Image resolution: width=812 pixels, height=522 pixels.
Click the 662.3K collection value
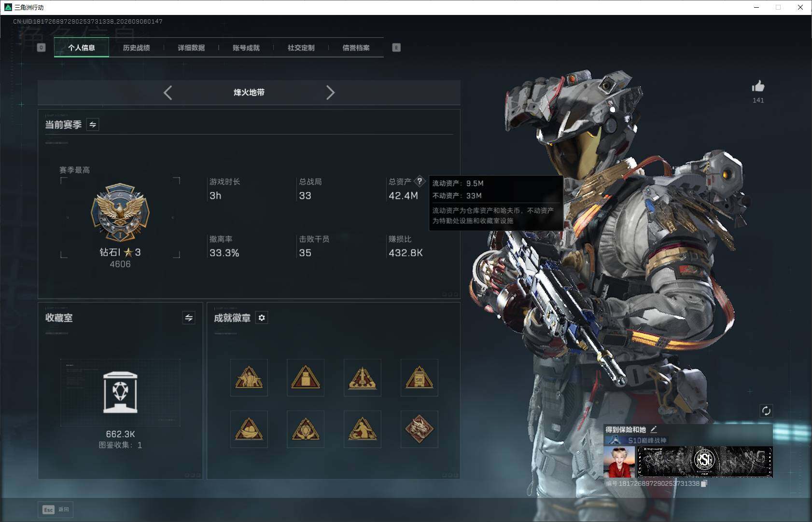point(120,434)
